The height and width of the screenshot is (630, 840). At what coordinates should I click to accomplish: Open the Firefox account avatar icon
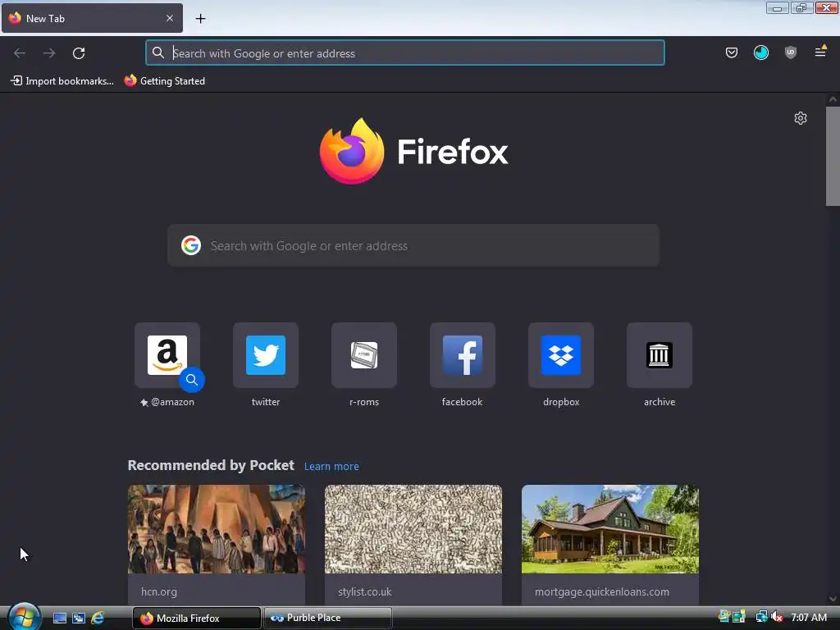[760, 52]
